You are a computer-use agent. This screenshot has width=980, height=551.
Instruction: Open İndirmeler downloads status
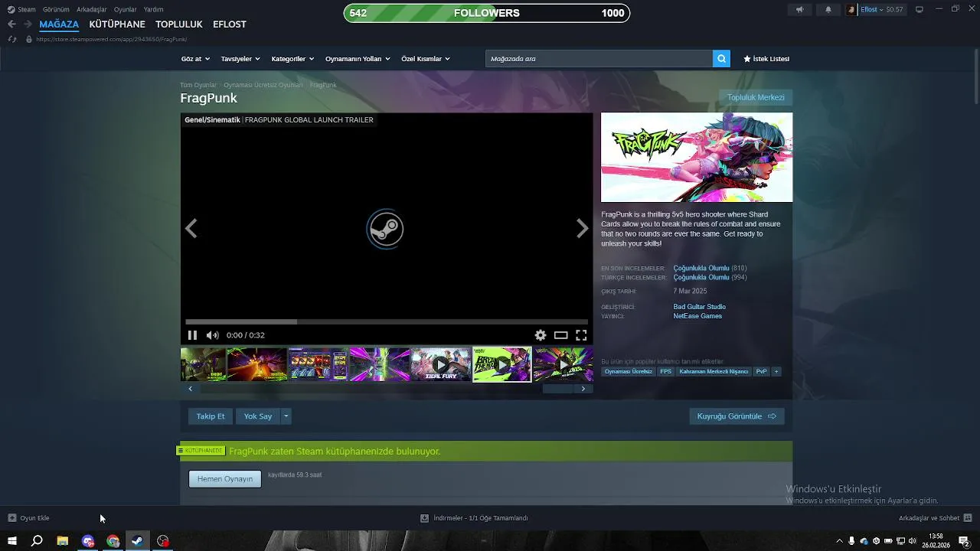pos(474,518)
